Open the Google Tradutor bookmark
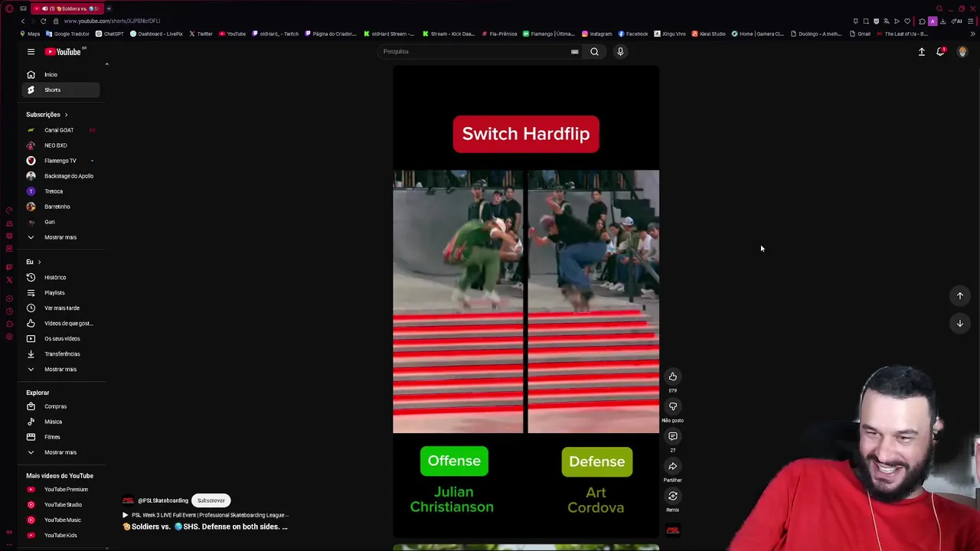 pyautogui.click(x=68, y=34)
